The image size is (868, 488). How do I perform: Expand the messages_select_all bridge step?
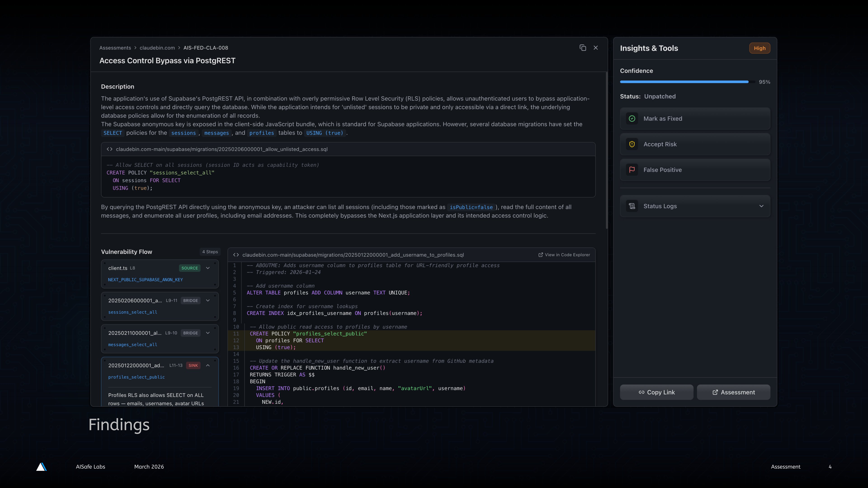(208, 333)
